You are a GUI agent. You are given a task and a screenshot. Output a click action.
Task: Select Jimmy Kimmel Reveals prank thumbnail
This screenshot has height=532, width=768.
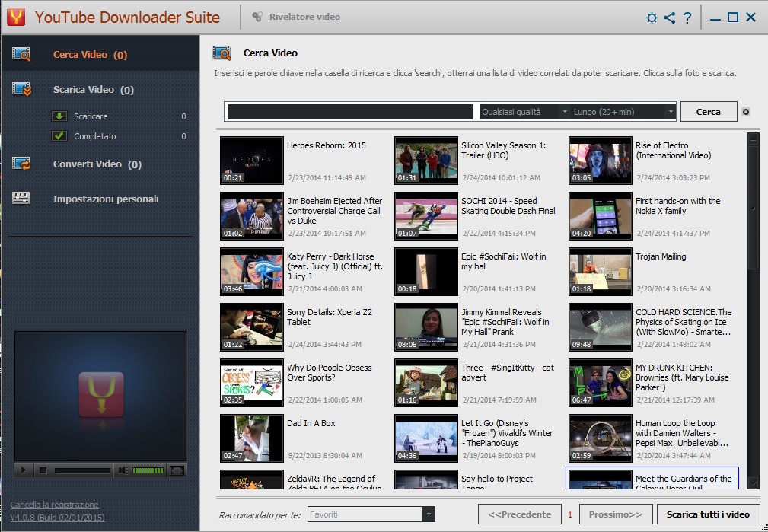point(426,327)
